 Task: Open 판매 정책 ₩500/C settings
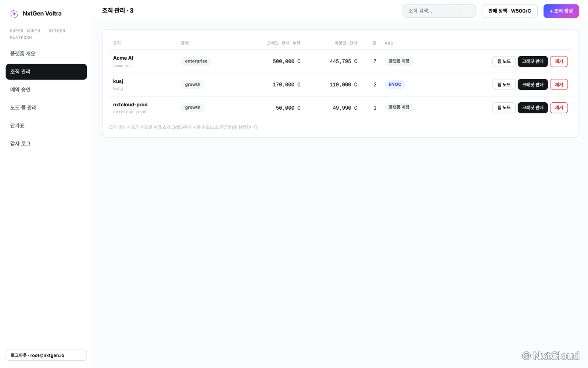tap(510, 11)
